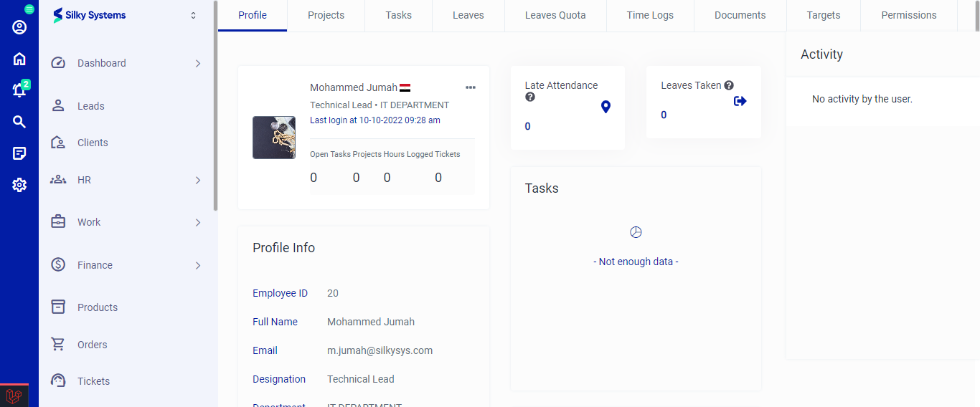Click the Late Attendance help question mark

click(530, 97)
